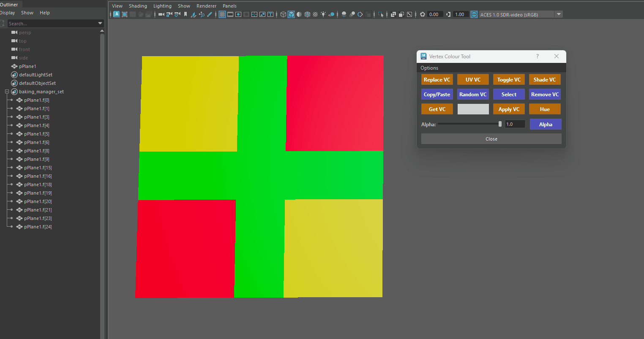Open help with the question mark in Vertex Colour Tool

[538, 56]
